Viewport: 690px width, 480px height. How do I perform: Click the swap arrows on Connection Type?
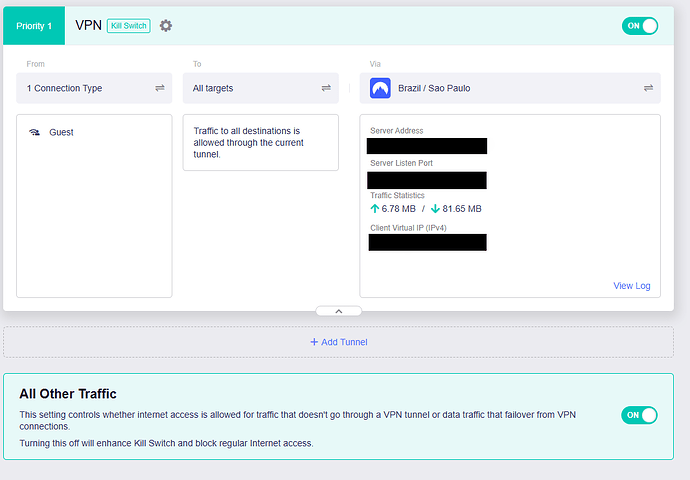click(159, 88)
